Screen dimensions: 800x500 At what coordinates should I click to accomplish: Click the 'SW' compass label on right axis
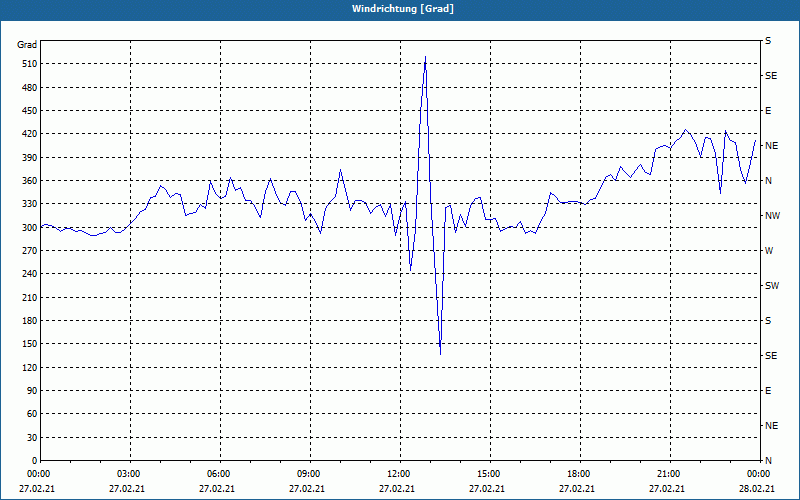[772, 286]
